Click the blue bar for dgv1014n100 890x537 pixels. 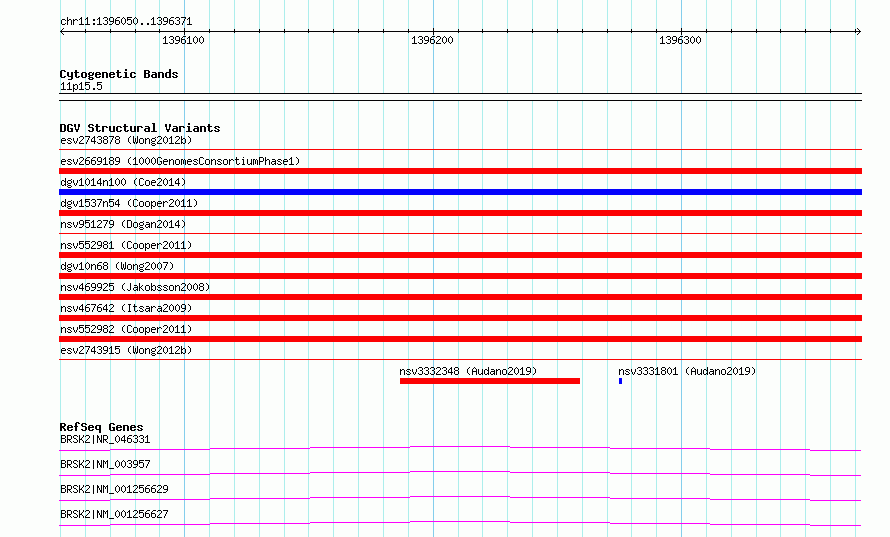pos(460,192)
